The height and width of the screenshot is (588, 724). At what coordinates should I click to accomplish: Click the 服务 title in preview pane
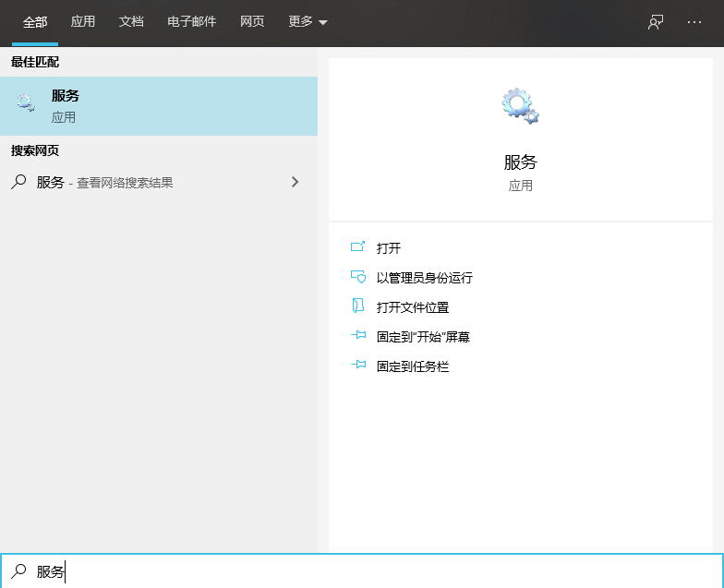coord(521,162)
